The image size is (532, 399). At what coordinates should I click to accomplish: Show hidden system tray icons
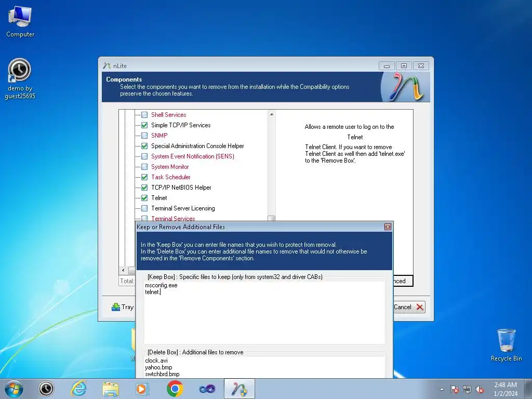coord(442,389)
